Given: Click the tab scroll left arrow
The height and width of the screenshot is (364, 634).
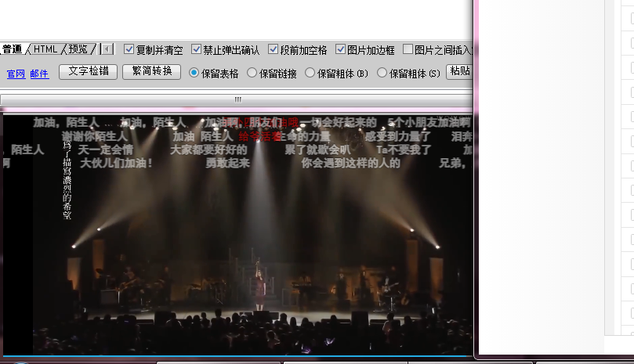Looking at the screenshot, I should [107, 49].
